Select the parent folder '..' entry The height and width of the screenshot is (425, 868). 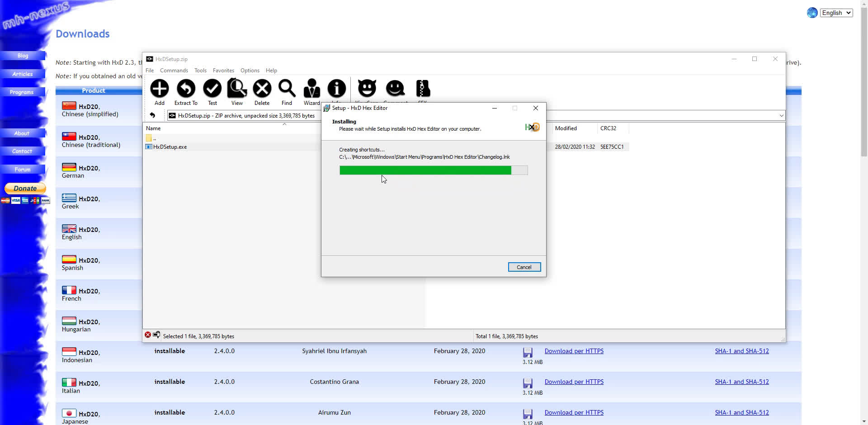point(151,138)
